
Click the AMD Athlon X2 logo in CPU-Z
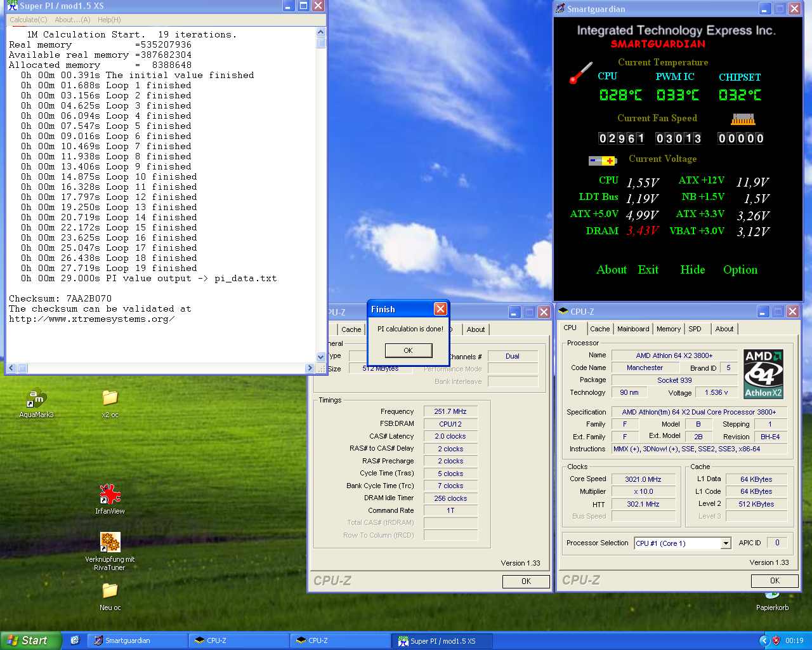[763, 374]
